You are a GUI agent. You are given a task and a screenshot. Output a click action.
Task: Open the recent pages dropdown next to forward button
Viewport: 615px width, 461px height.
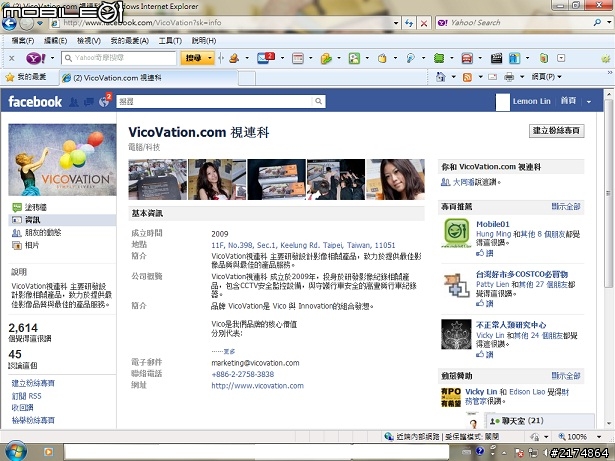click(x=40, y=23)
